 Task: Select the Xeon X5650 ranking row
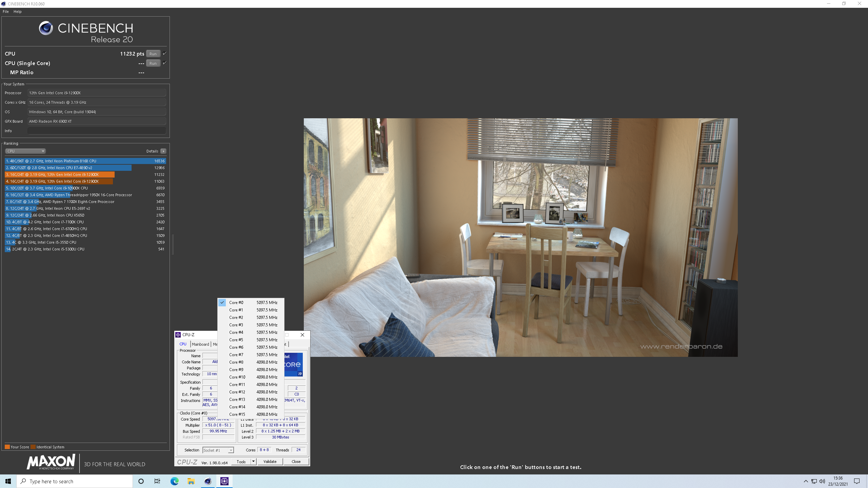tap(85, 215)
